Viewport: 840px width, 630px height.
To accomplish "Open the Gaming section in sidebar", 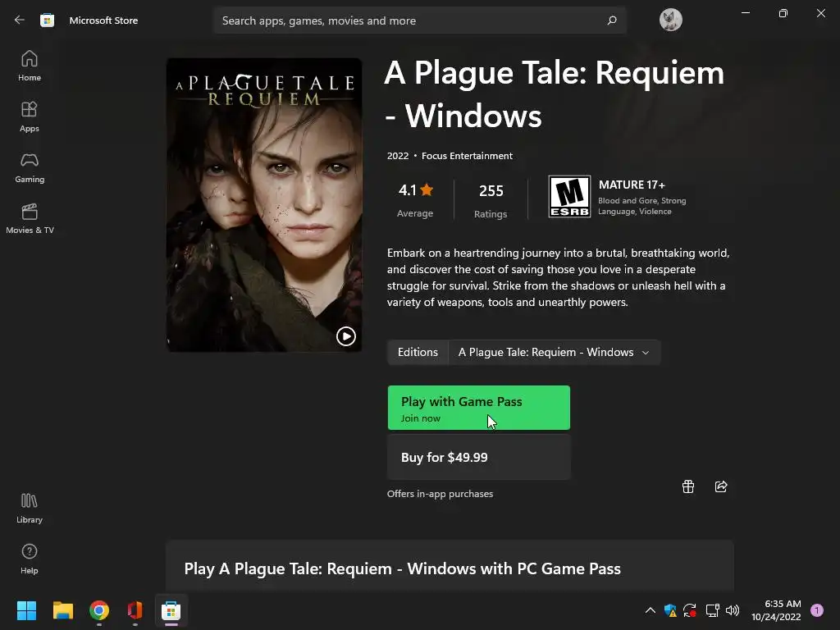I will pyautogui.click(x=30, y=167).
